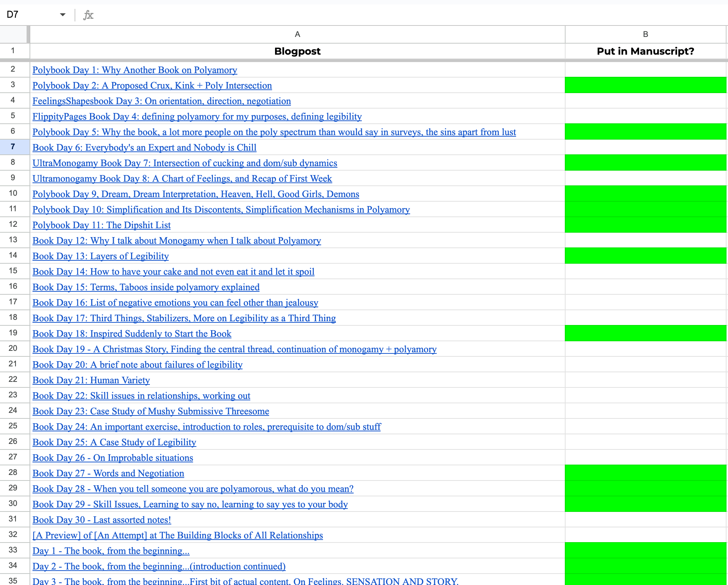Screen dimensions: 728x585
Task: Select column A header
Action: tap(297, 34)
